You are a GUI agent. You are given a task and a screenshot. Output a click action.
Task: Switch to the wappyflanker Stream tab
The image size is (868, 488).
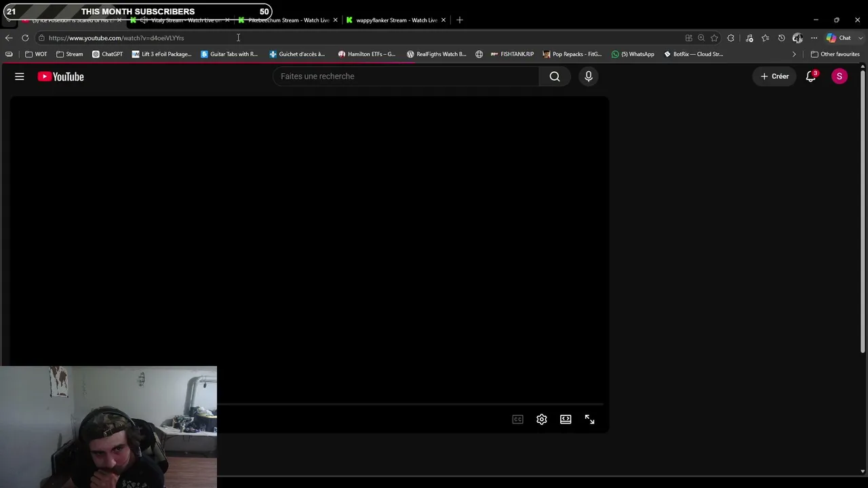396,20
